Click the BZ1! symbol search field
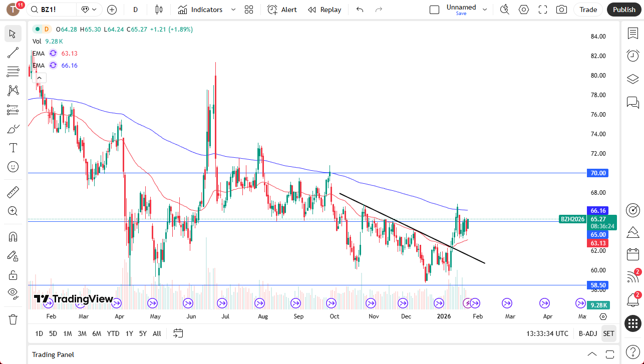The height and width of the screenshot is (364, 644). pyautogui.click(x=52, y=10)
